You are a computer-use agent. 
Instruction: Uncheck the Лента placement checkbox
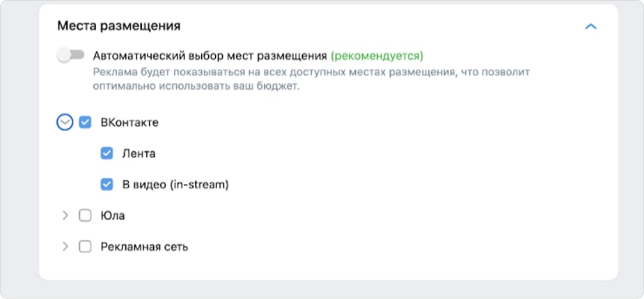coord(107,153)
